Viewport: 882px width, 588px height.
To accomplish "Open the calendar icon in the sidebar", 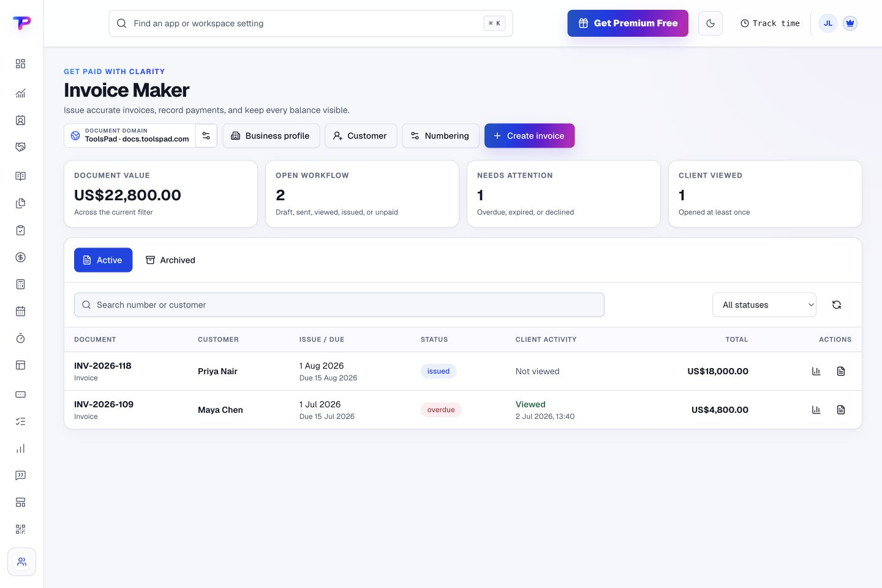I will 20,311.
